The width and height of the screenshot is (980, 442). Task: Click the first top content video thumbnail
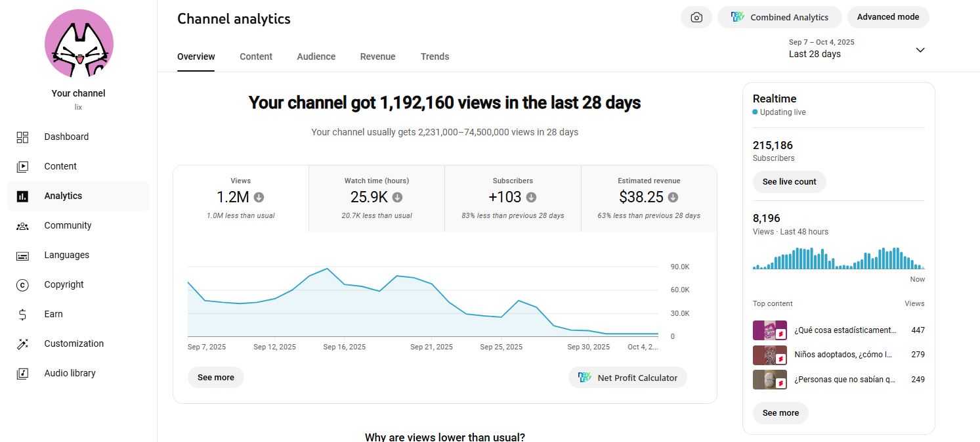coord(769,330)
